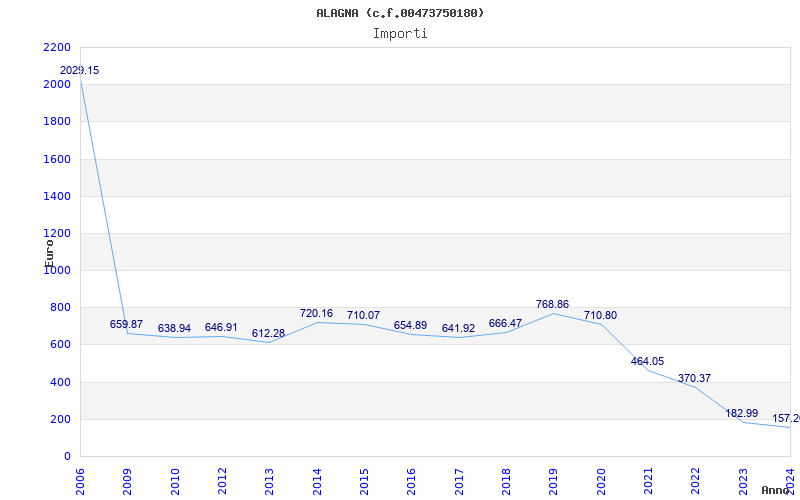Click the 2017 x-axis year label
Image resolution: width=800 pixels, height=500 pixels.
coord(459,482)
